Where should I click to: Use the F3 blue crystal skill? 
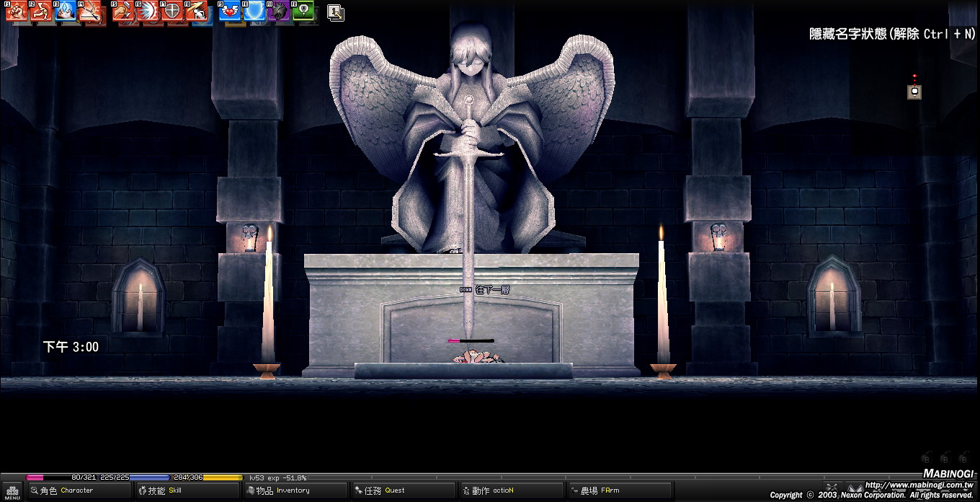(x=66, y=12)
